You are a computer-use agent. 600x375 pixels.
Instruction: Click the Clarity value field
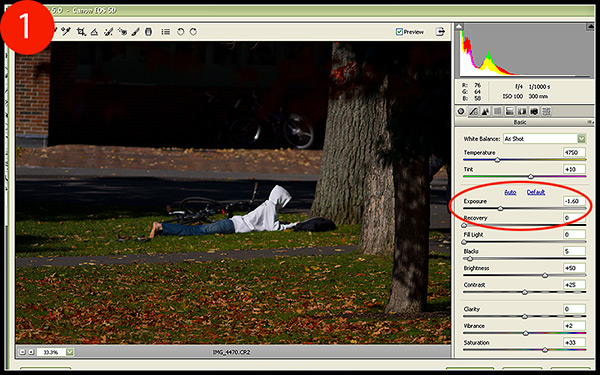(x=574, y=309)
